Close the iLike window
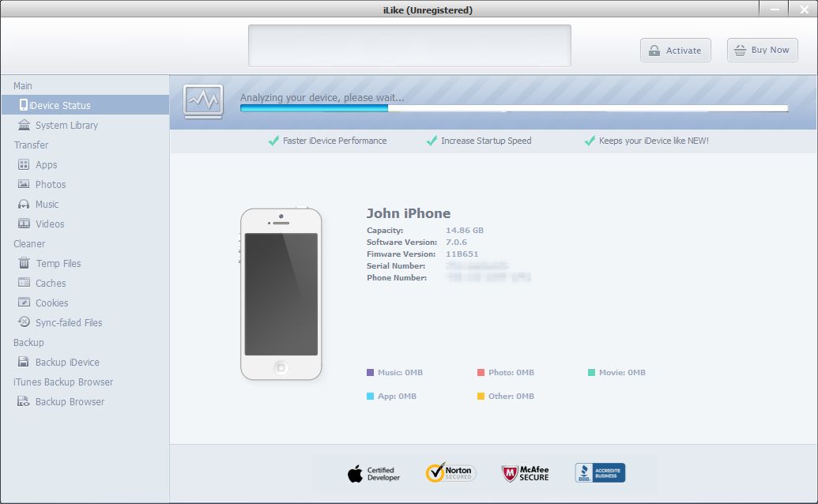The width and height of the screenshot is (818, 504). [804, 9]
